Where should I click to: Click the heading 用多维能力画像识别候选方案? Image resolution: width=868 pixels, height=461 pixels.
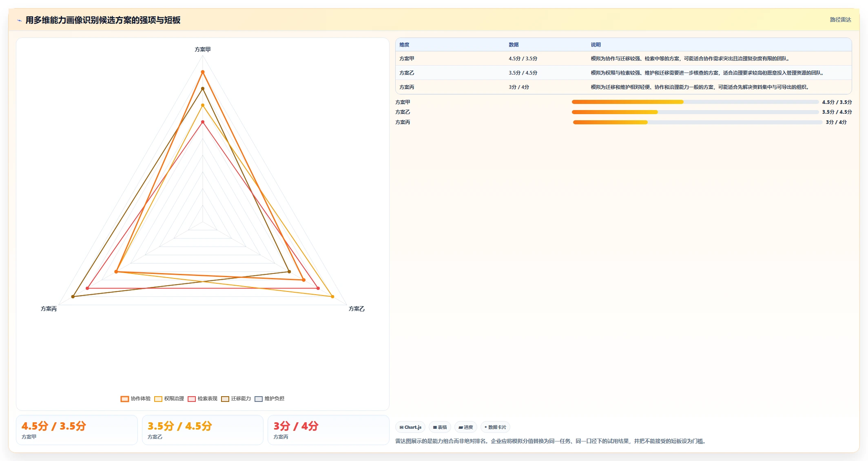(x=103, y=20)
